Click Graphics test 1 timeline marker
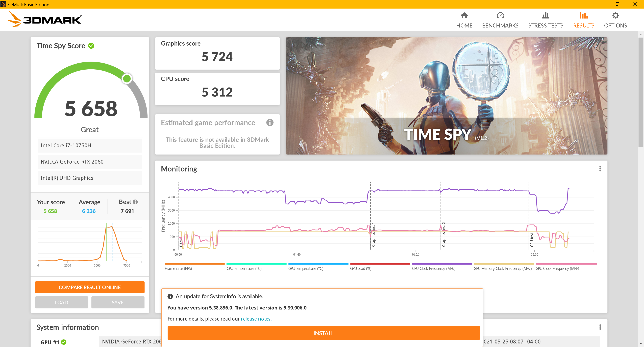 pos(374,235)
